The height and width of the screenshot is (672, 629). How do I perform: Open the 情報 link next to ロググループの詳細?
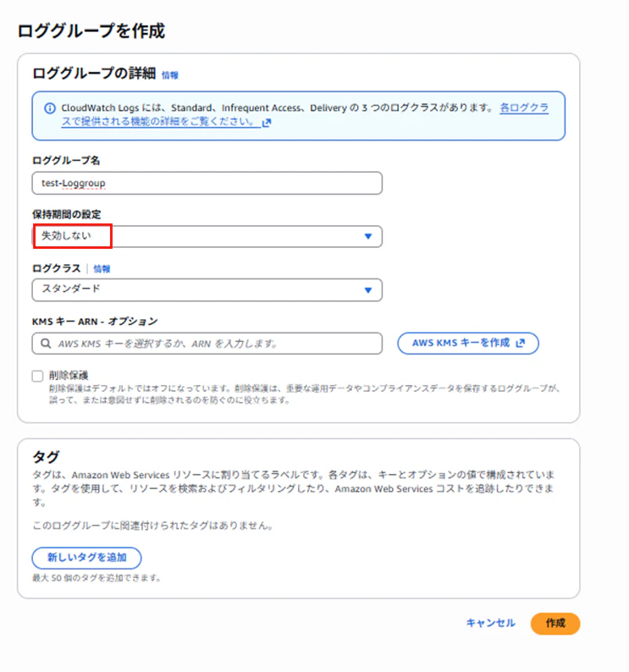[x=170, y=75]
